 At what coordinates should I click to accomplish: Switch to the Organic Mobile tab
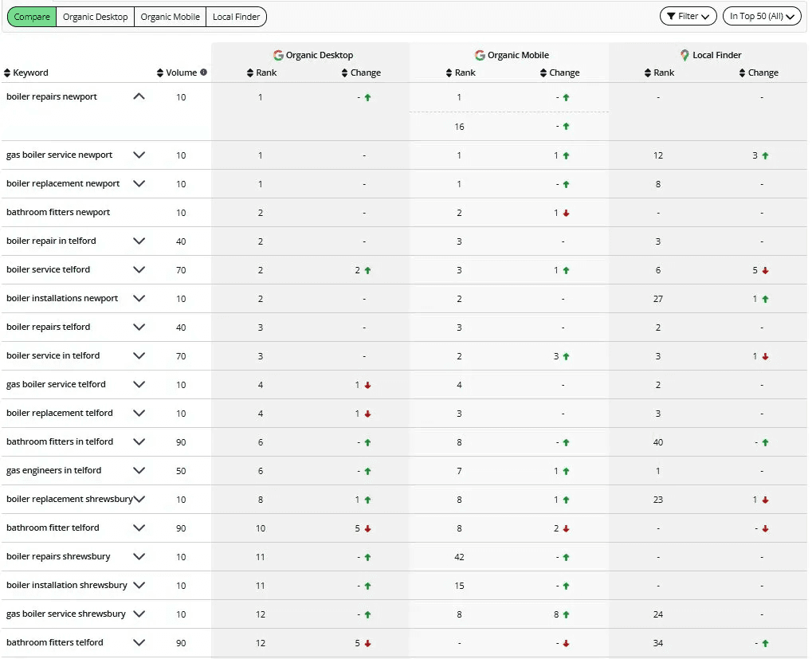(x=169, y=16)
